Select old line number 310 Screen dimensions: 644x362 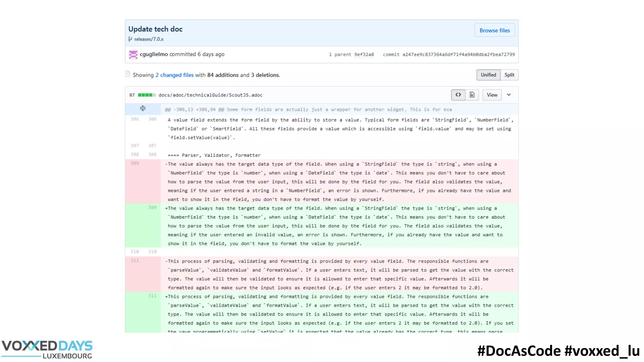135,251
